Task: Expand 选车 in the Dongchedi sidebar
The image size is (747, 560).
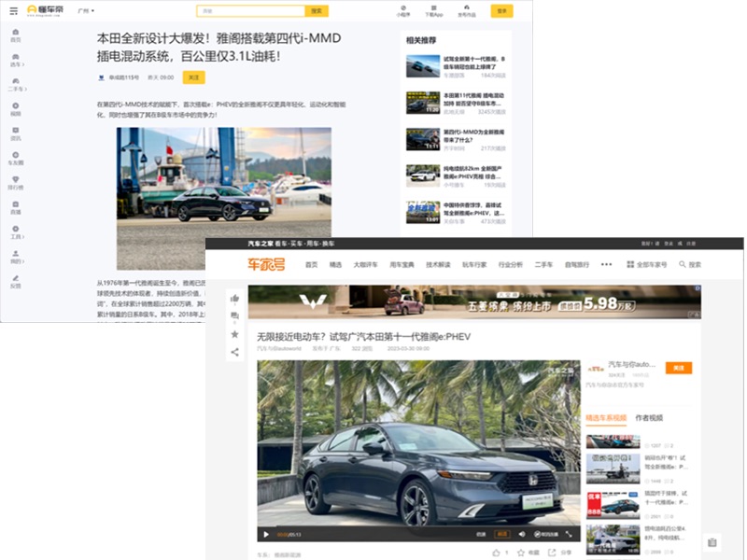Action: (x=17, y=61)
